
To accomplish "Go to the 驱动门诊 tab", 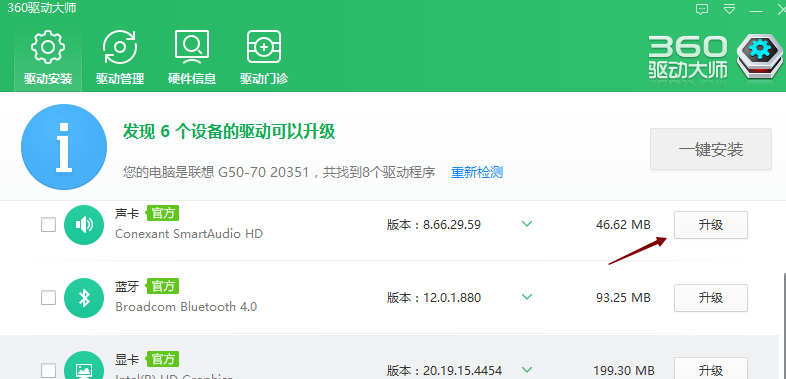I will 264,57.
